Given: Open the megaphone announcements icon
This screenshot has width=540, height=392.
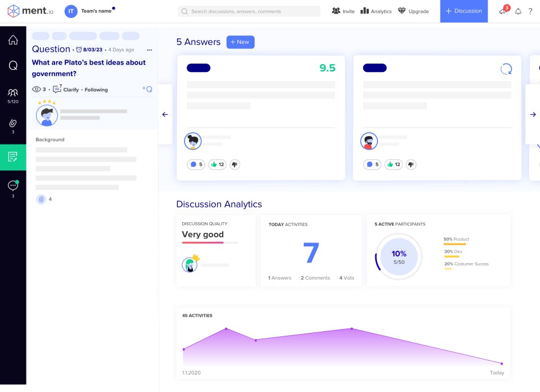Looking at the screenshot, I should pyautogui.click(x=504, y=10).
